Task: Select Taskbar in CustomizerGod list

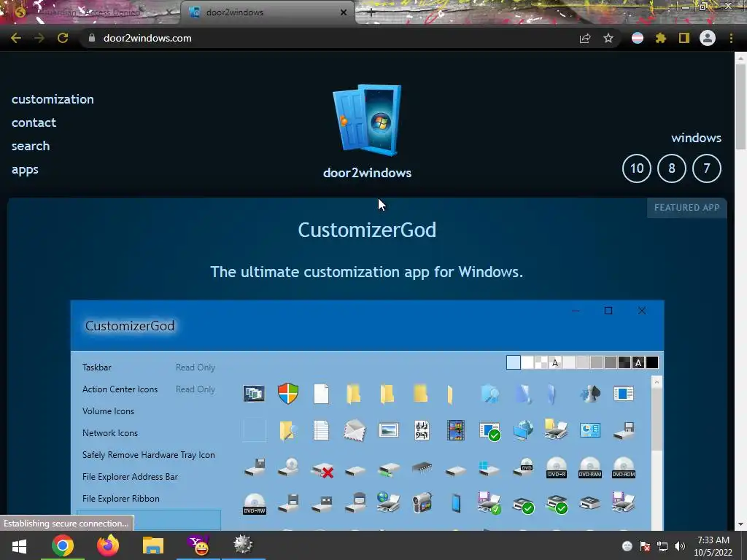Action: [97, 367]
